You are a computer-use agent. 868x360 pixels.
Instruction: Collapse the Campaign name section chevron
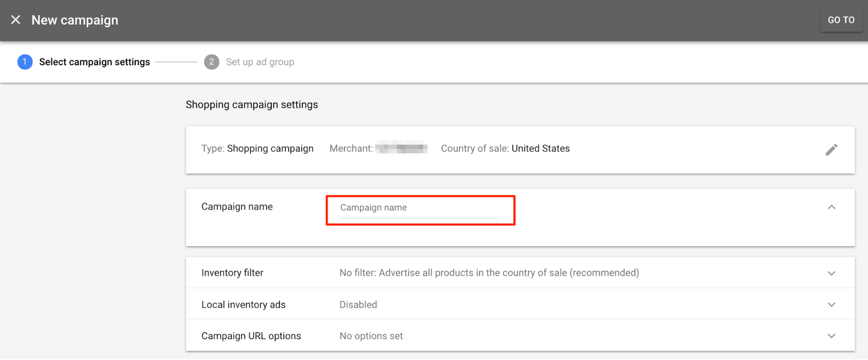(831, 207)
